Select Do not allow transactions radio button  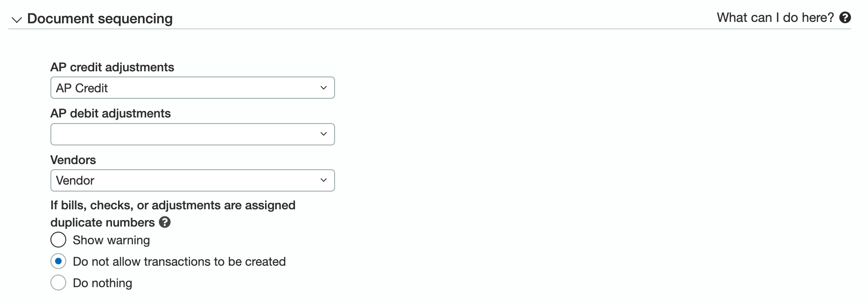58,262
